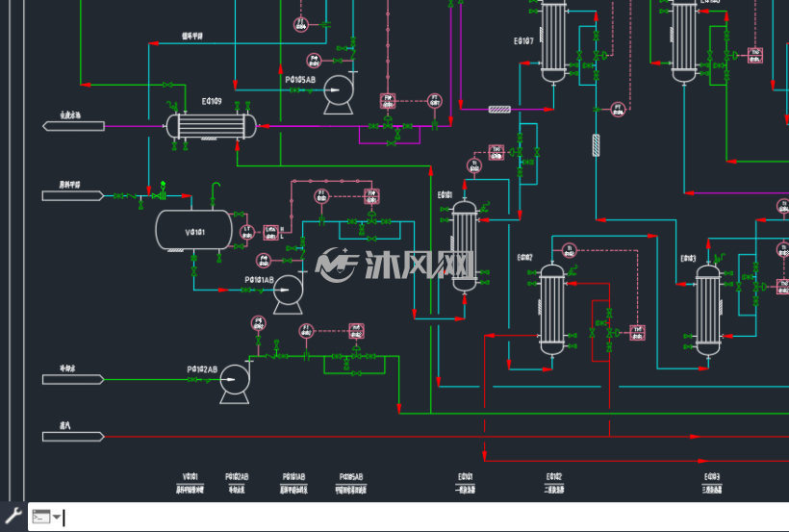Select the E0109 equipment tag text
This screenshot has height=532, width=789.
tap(212, 102)
